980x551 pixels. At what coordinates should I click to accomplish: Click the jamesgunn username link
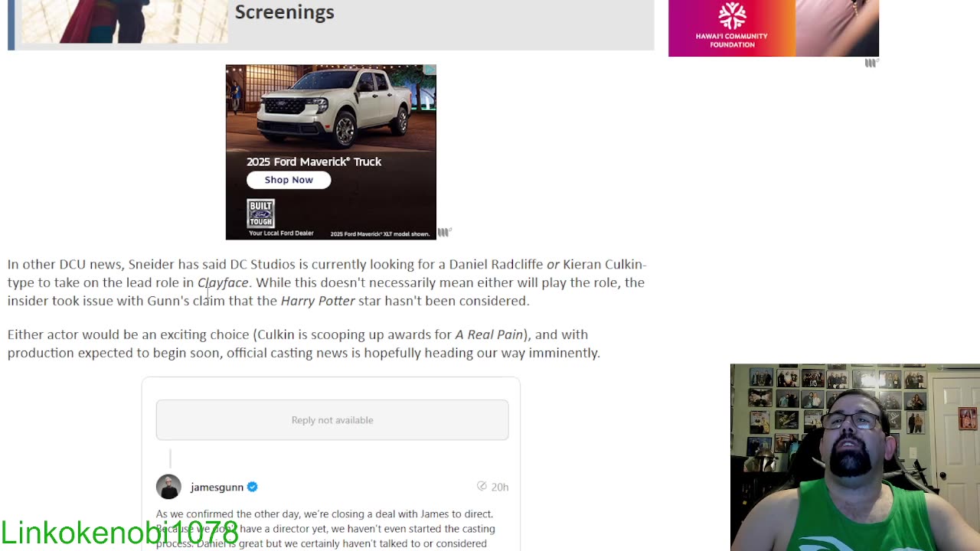[217, 487]
